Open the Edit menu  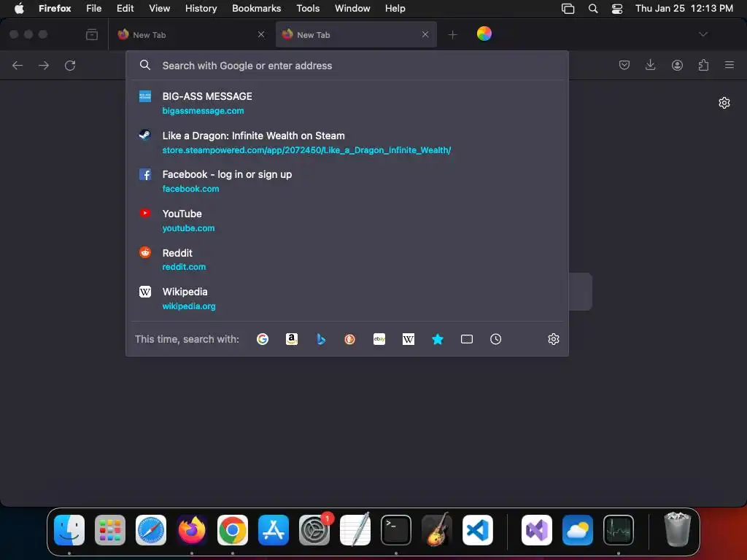pos(125,8)
